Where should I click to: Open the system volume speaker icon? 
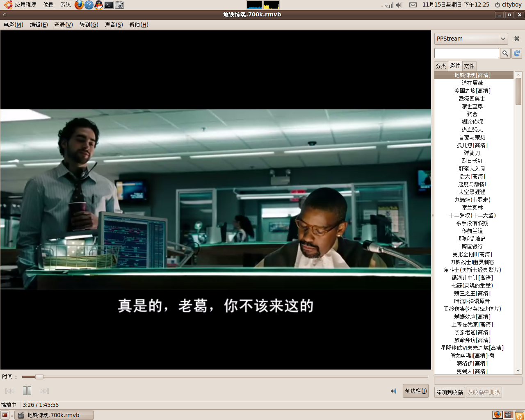tap(399, 5)
